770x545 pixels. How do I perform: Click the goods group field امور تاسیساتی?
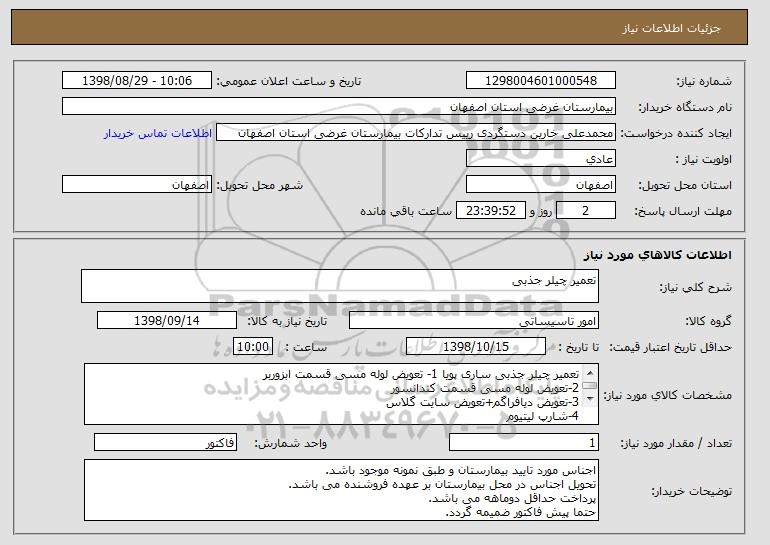474,321
